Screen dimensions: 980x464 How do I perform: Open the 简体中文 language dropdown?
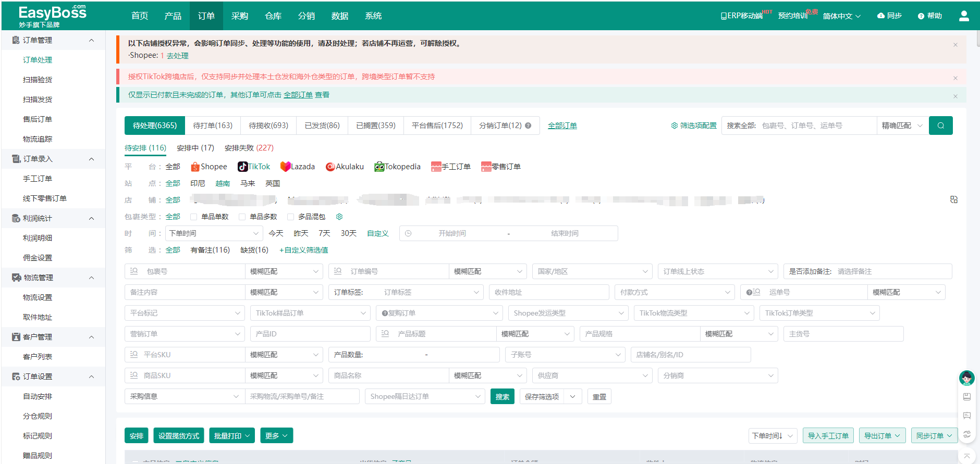pos(841,16)
